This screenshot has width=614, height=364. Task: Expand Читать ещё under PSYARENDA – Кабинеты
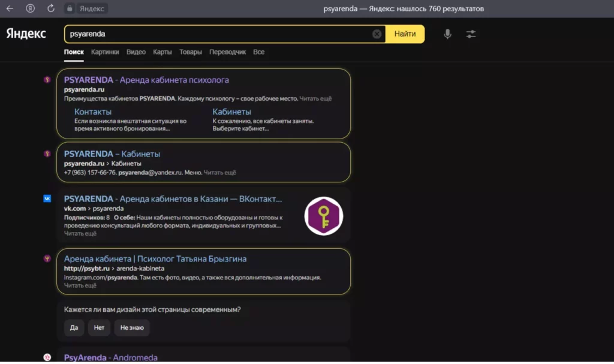[219, 172]
